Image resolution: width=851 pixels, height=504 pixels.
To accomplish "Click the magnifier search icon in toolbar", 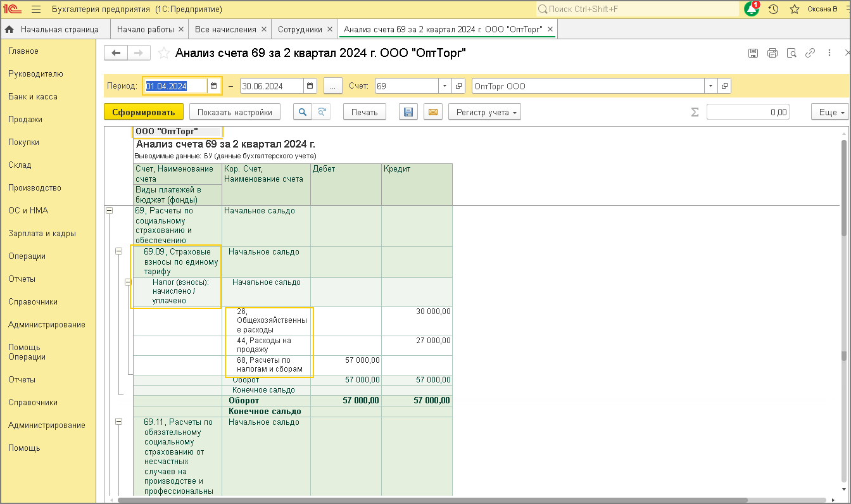I will [x=303, y=112].
